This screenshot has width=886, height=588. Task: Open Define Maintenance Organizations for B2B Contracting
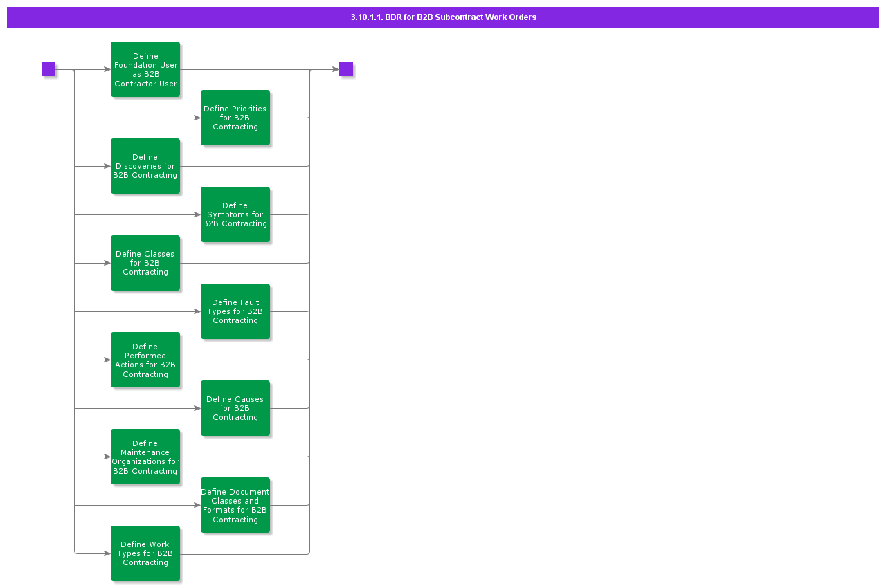(x=145, y=457)
